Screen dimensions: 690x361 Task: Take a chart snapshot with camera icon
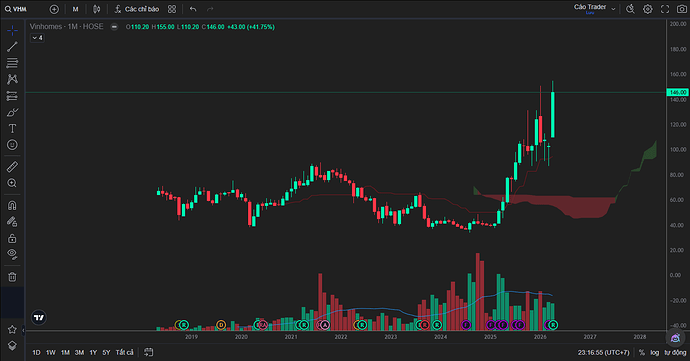tap(681, 9)
